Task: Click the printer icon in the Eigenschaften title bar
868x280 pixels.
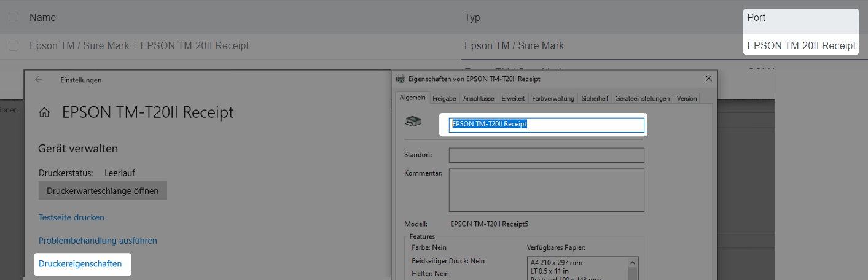Action: coord(401,79)
